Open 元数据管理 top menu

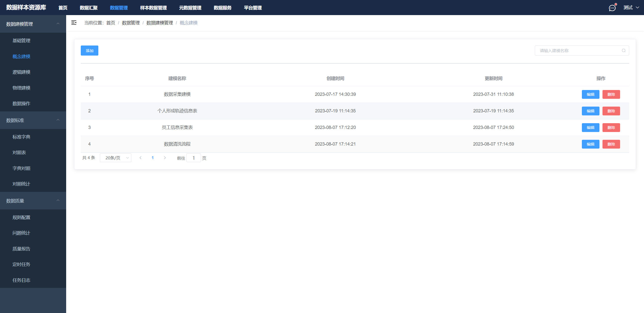point(190,8)
